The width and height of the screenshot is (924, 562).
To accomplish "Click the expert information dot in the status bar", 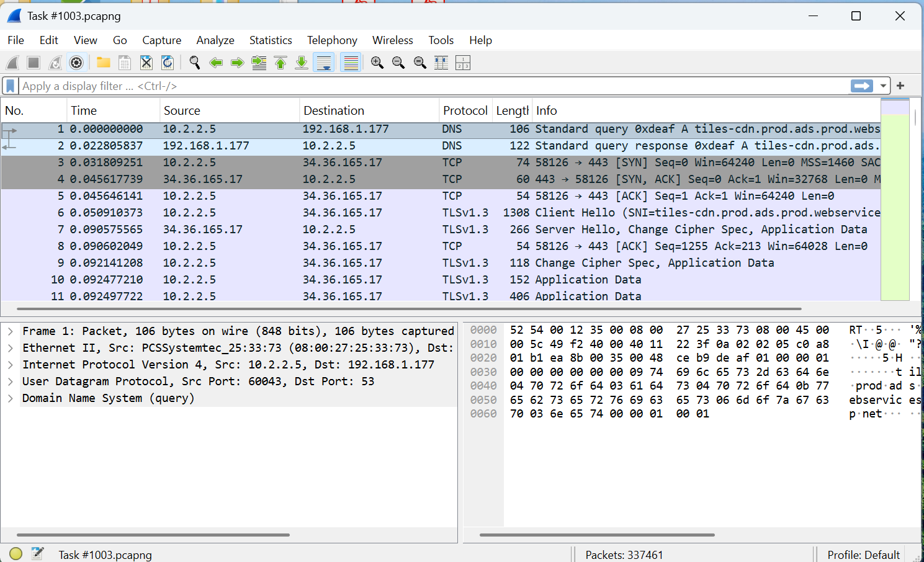I will [x=16, y=553].
